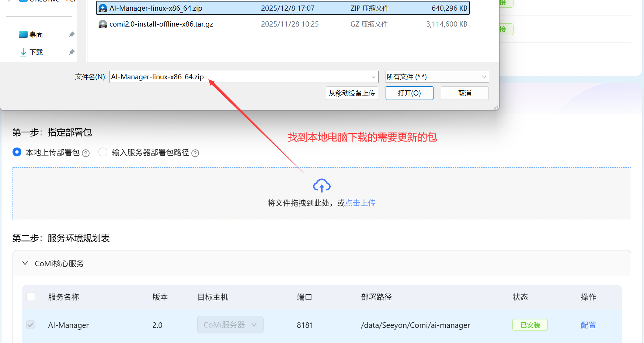Click the 服务名称 column header
The image size is (644, 343).
[x=64, y=297]
